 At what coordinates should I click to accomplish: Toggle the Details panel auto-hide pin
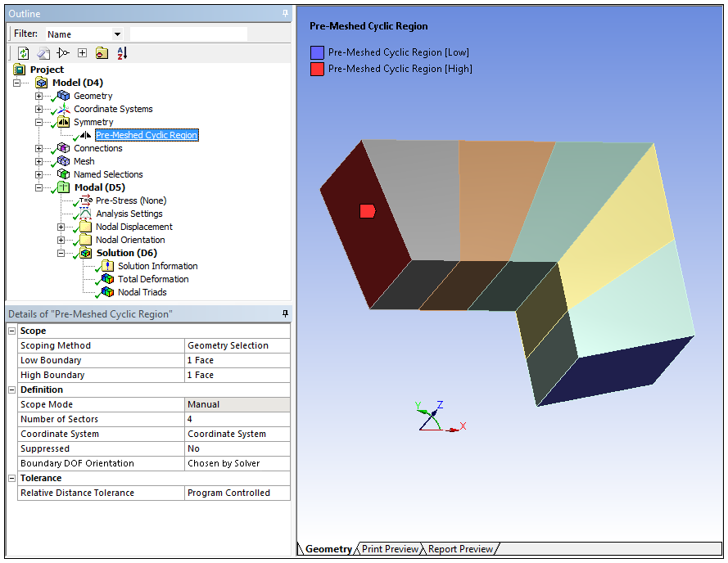(285, 314)
